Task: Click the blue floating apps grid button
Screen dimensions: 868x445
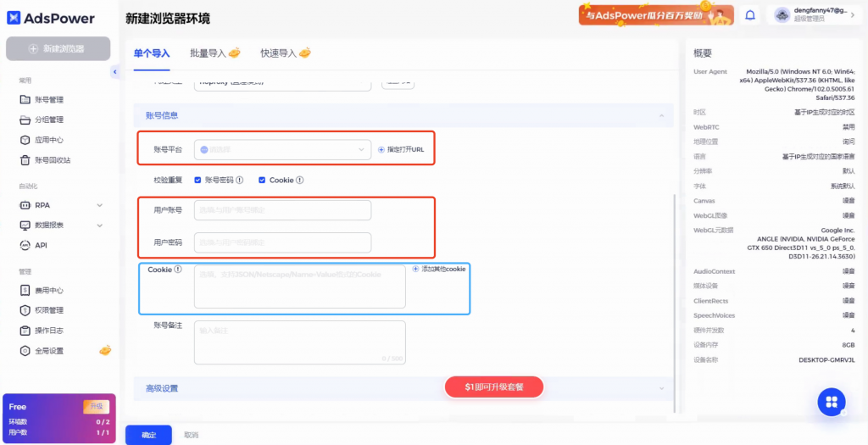Action: [831, 402]
